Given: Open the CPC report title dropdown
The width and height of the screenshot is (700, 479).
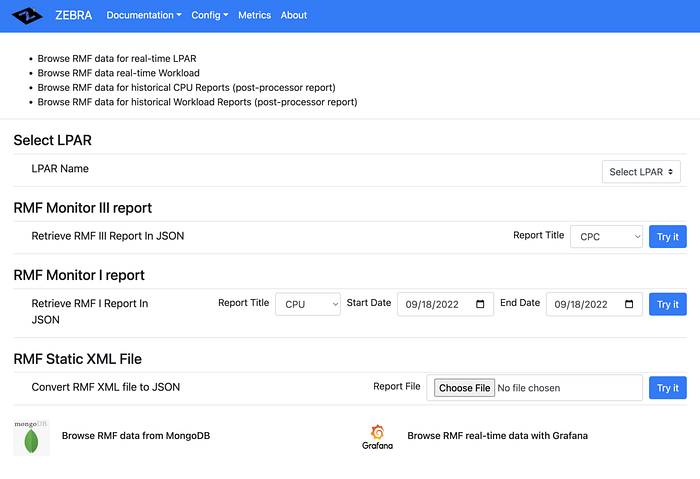Looking at the screenshot, I should click(606, 237).
